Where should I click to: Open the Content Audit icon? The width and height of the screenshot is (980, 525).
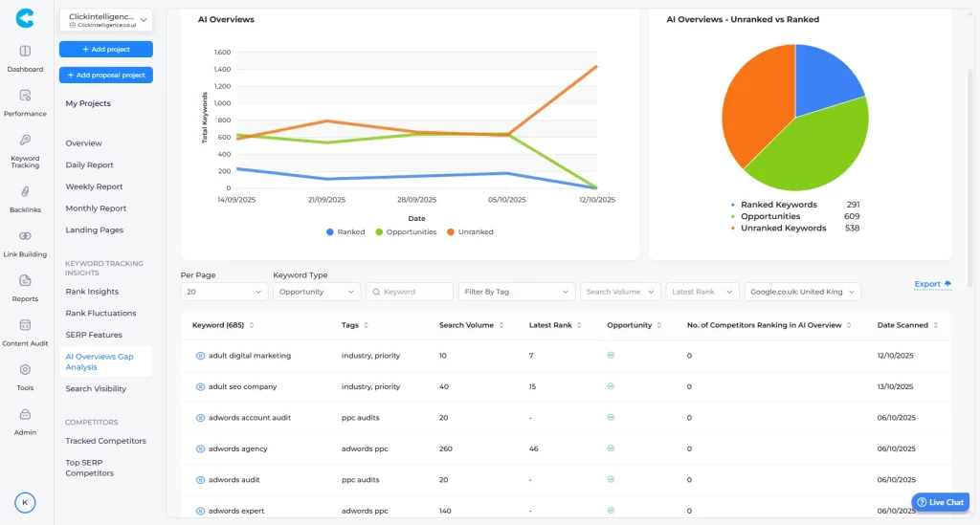25,325
